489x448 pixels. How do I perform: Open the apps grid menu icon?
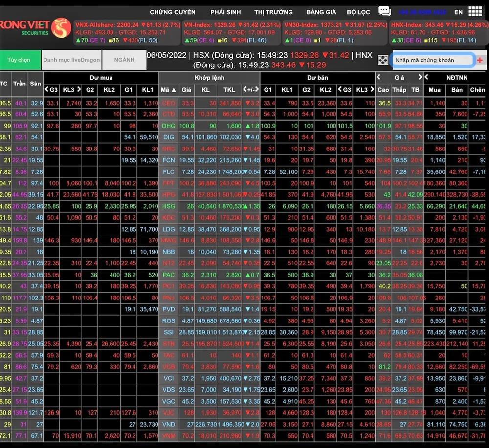(x=475, y=11)
